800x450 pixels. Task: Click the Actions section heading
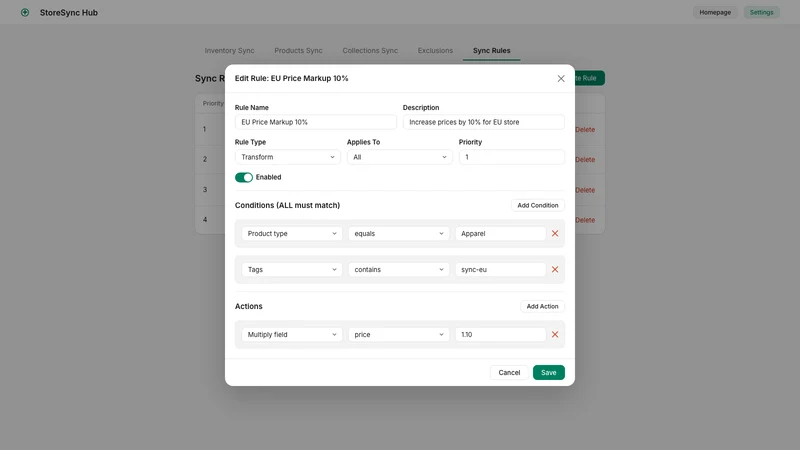(248, 306)
